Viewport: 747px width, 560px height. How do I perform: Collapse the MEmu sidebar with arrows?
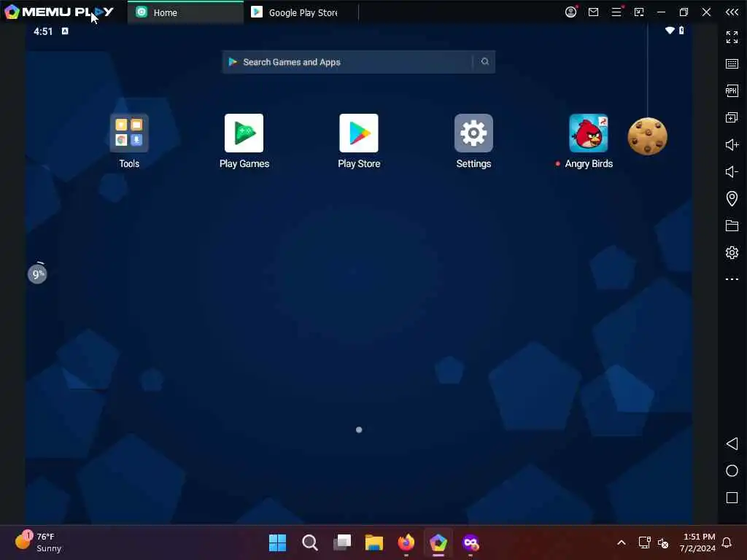pyautogui.click(x=732, y=12)
